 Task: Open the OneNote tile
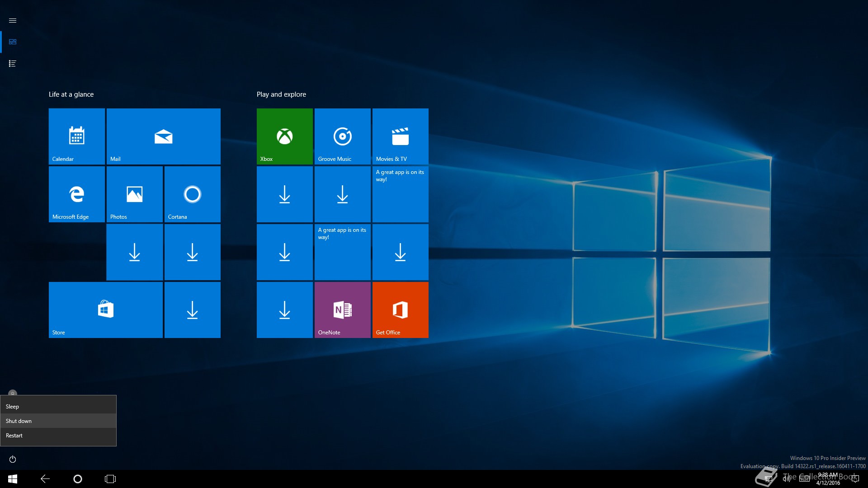coord(343,310)
